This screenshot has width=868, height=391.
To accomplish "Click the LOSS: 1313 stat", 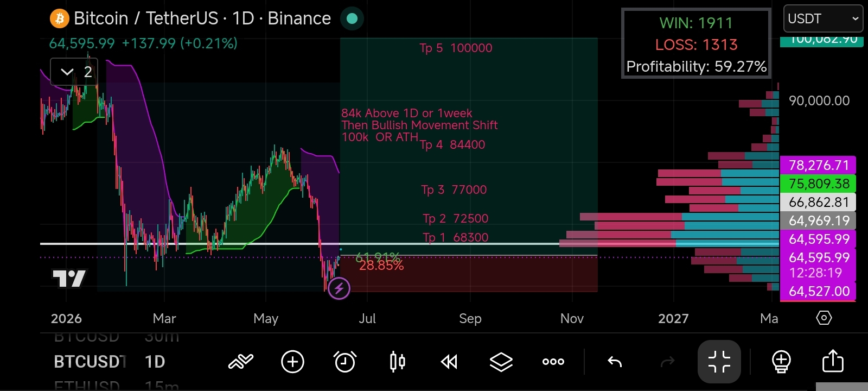I will tap(696, 45).
